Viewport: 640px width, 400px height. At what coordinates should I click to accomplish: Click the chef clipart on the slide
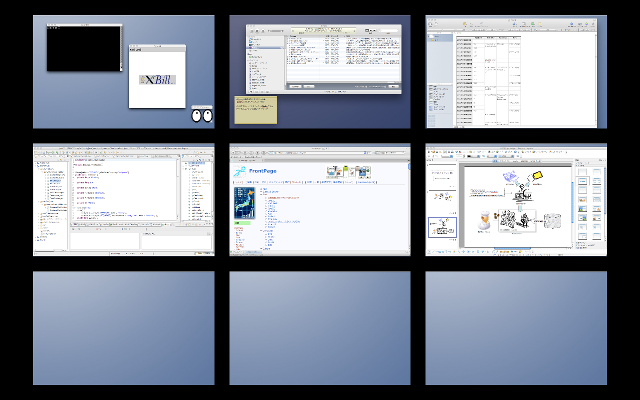point(484,221)
